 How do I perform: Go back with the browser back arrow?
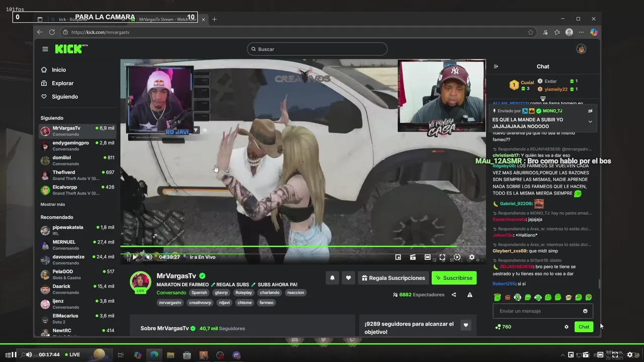pos(40,32)
